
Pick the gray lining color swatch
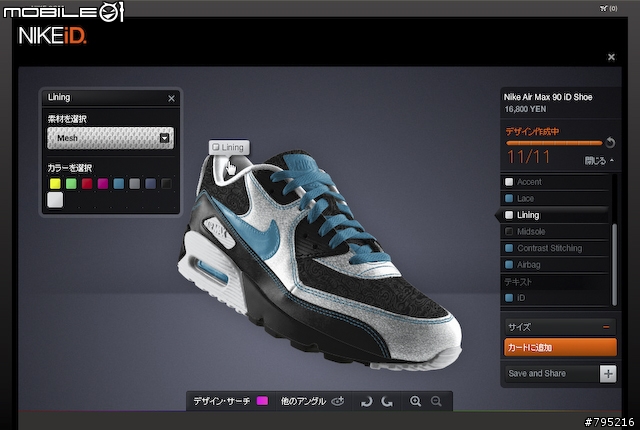(x=135, y=184)
